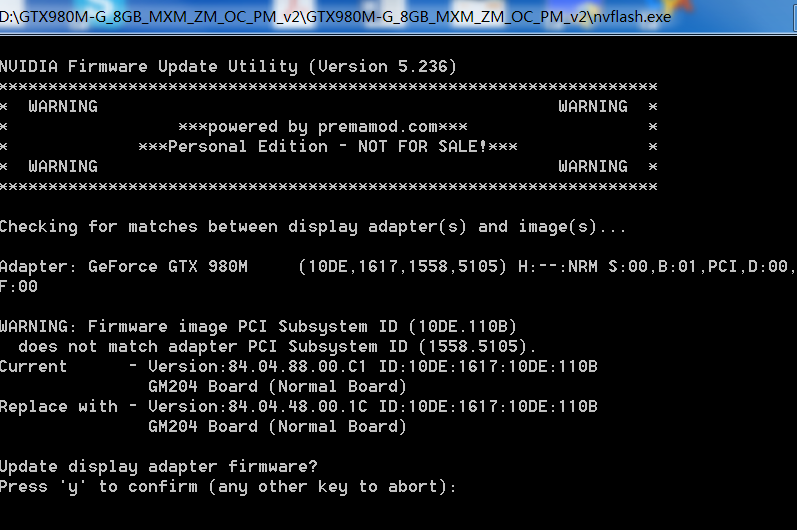Click the adapter ID '(10DE,1617,1558,5105)'

click(403, 266)
